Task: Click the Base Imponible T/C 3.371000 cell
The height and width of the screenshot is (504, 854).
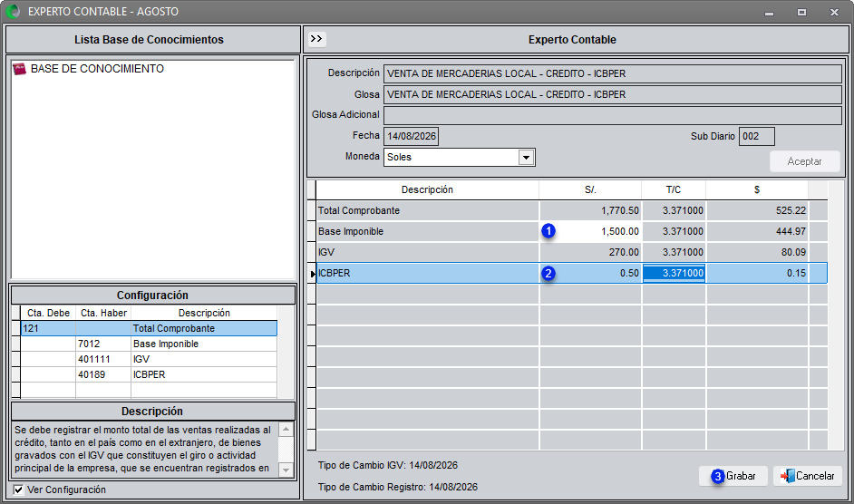Action: 674,231
